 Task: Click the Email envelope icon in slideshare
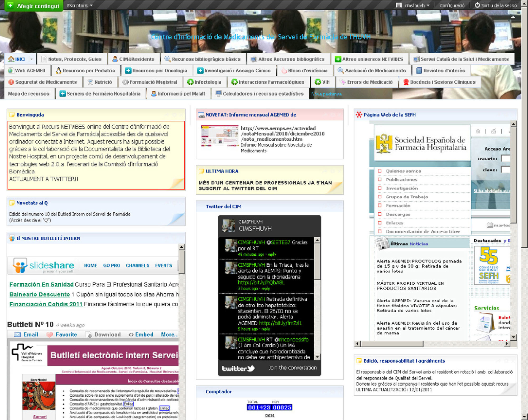coord(17,335)
